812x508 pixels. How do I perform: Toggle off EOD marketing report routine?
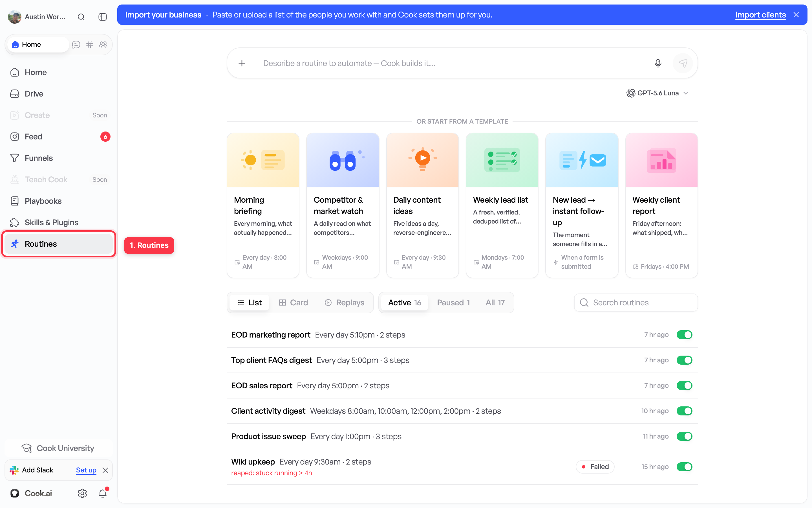(x=684, y=335)
